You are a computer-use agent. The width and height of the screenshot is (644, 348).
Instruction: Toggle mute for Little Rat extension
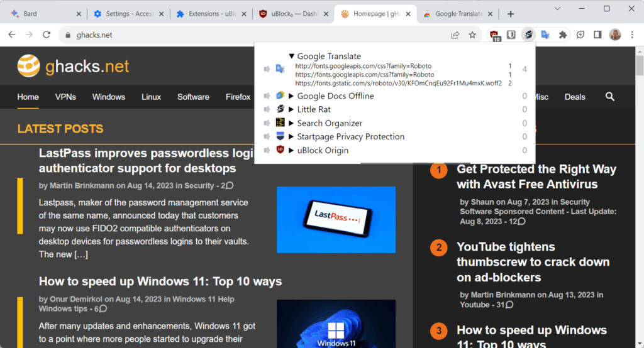(267, 109)
